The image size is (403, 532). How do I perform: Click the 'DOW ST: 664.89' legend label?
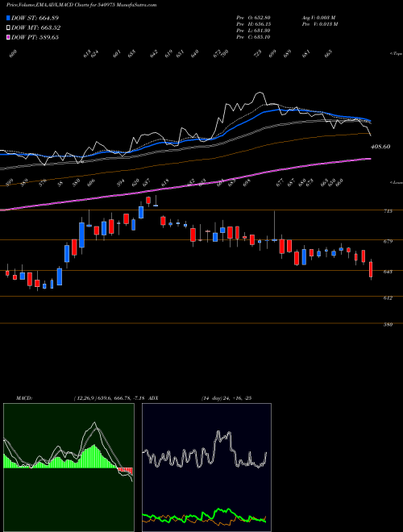(35, 18)
